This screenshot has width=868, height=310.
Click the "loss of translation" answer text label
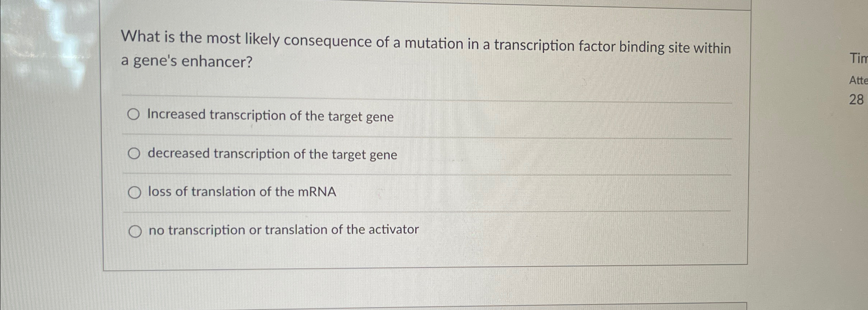[x=243, y=192]
